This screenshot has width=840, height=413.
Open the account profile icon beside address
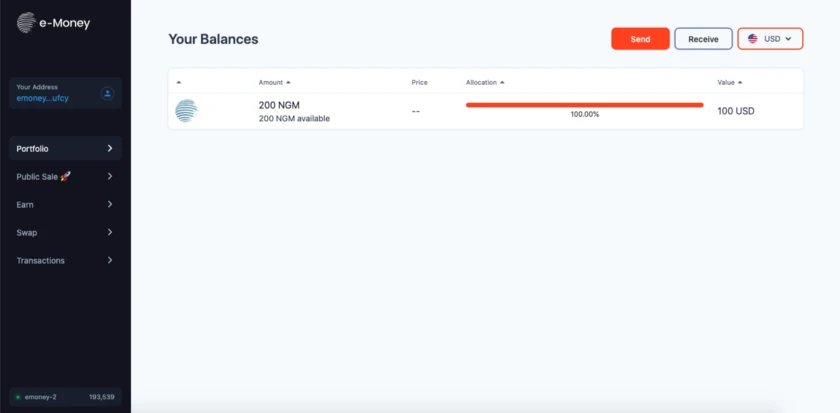pyautogui.click(x=107, y=93)
